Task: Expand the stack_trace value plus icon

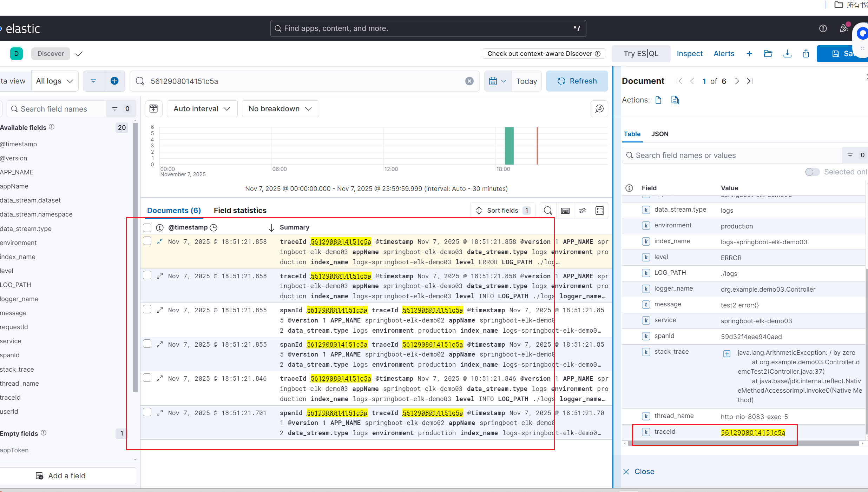Action: 727,354
